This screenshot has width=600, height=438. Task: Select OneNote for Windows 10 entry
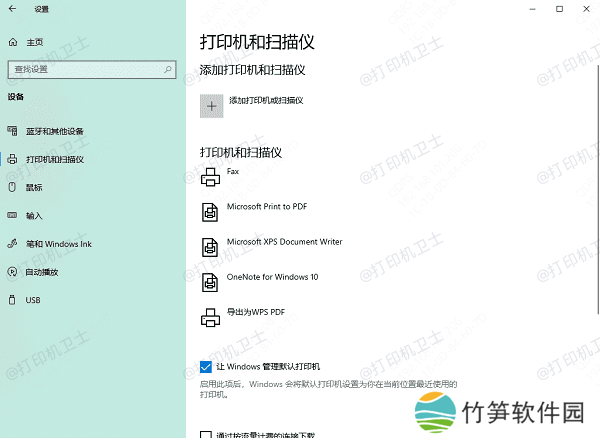tap(272, 277)
